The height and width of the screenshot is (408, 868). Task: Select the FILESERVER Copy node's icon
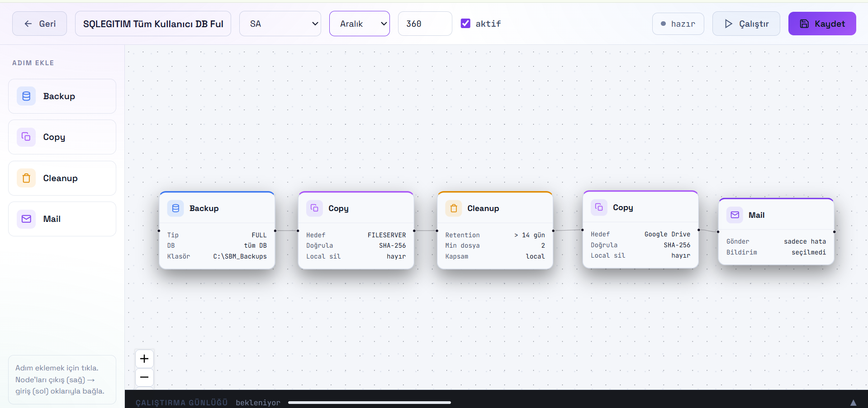pyautogui.click(x=314, y=208)
